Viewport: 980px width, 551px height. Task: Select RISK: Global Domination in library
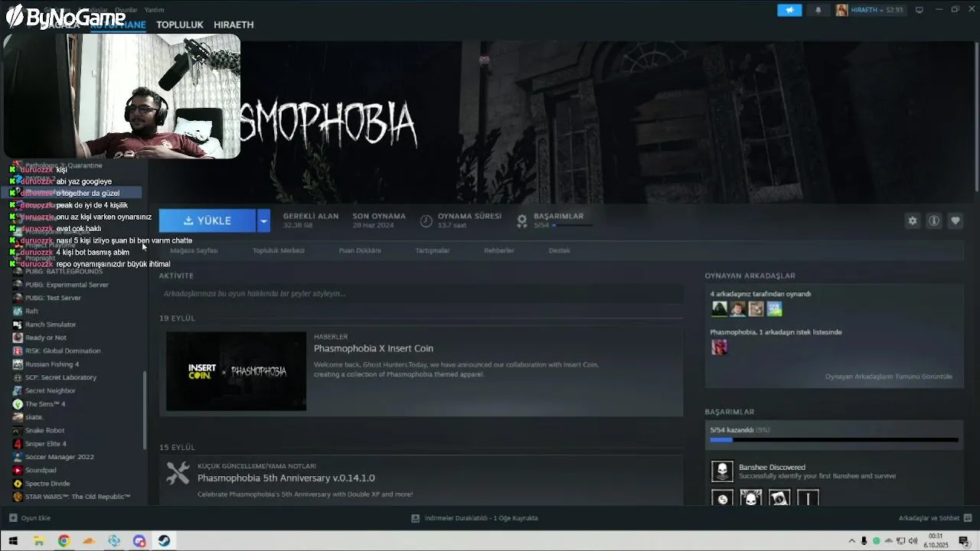[x=63, y=351]
